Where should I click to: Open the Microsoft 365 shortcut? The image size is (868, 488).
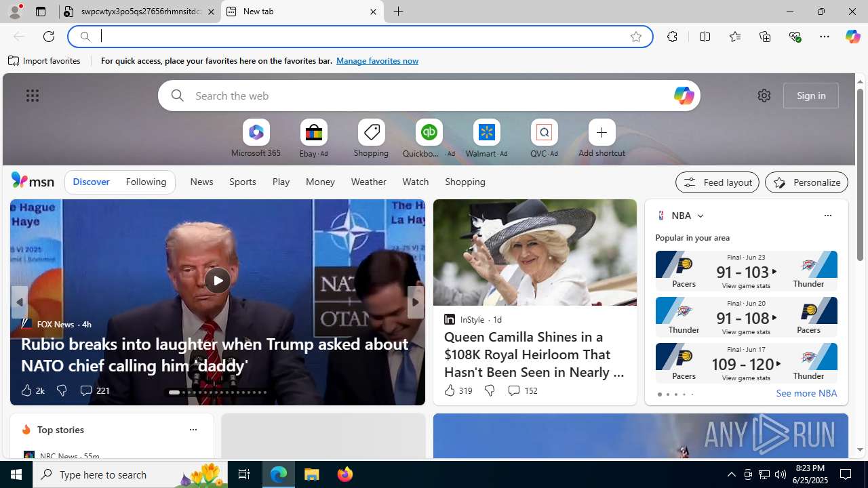[x=256, y=139]
